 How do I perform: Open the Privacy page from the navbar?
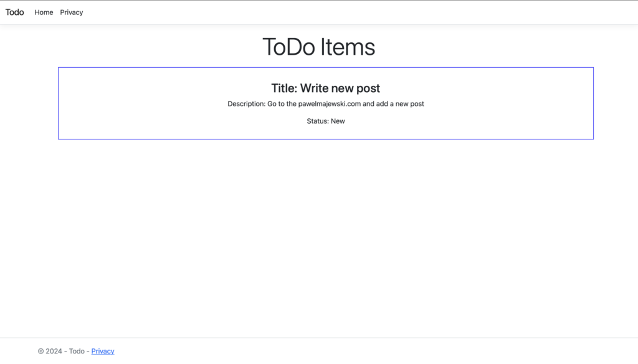point(72,12)
